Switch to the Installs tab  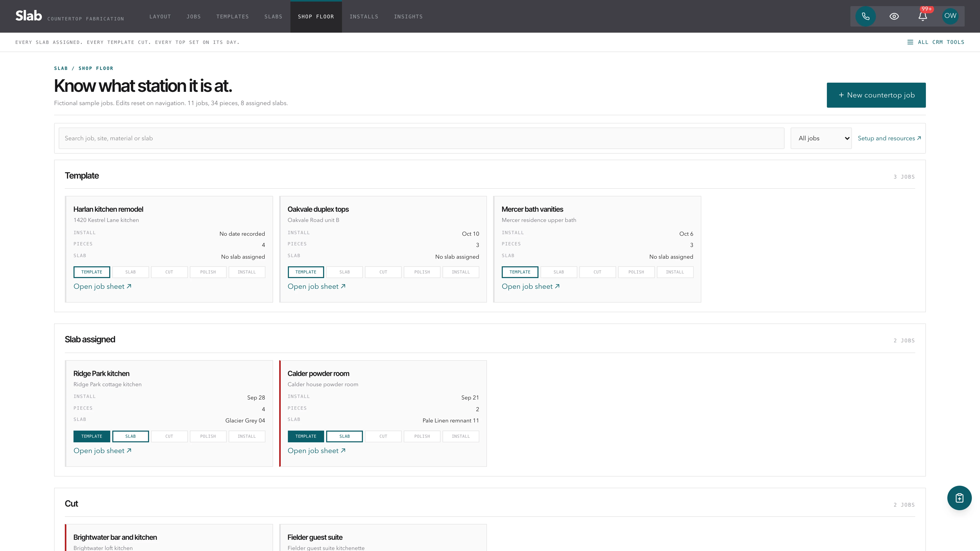[x=364, y=17]
